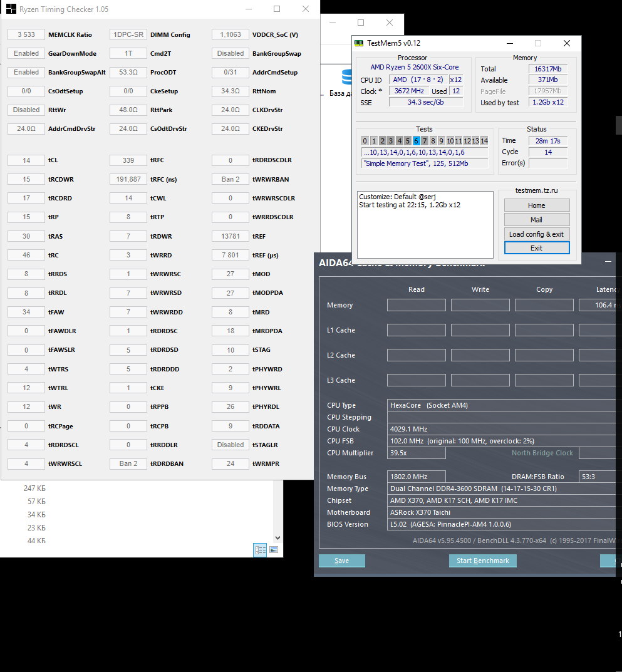This screenshot has width=622, height=672.
Task: Click the Ryzen Timing Checker app icon
Action: [11, 9]
